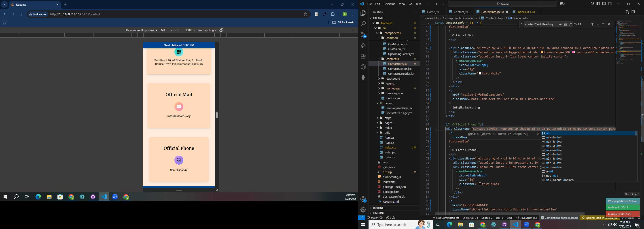Open the File menu
644x229 pixels.
coord(369,4)
